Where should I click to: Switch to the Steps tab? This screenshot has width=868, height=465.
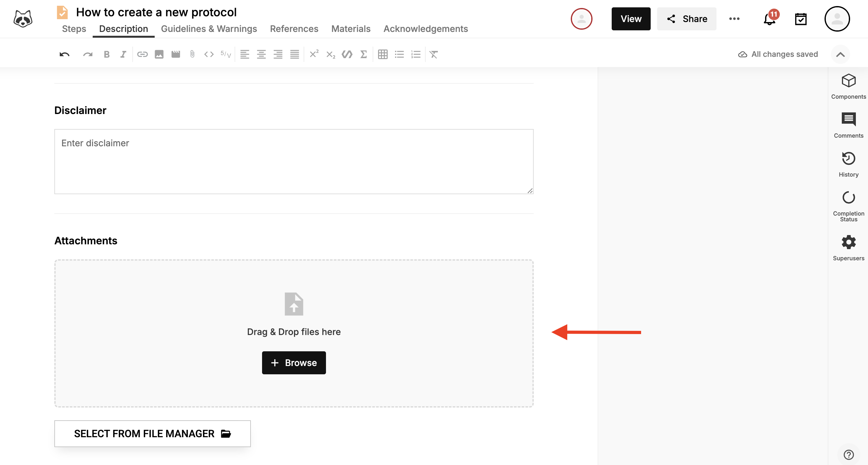[x=74, y=29]
